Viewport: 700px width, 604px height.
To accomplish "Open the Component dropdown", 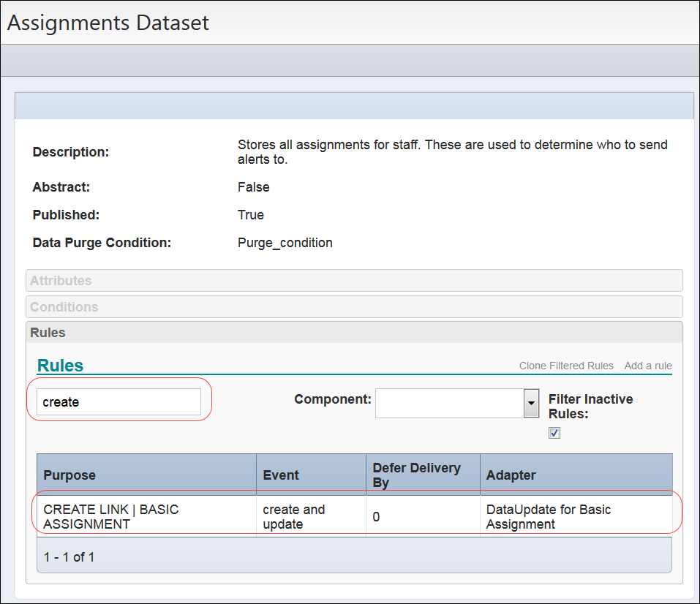I will tap(529, 403).
